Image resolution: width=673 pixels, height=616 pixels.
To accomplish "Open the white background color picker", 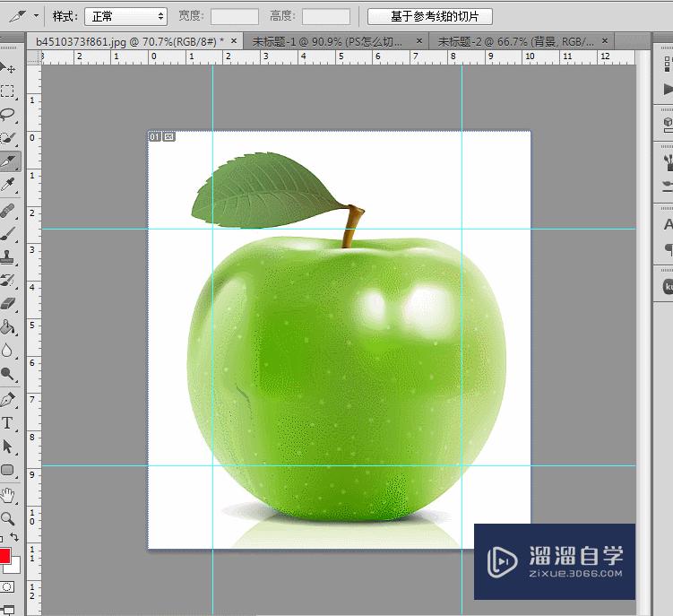I will pyautogui.click(x=15, y=567).
